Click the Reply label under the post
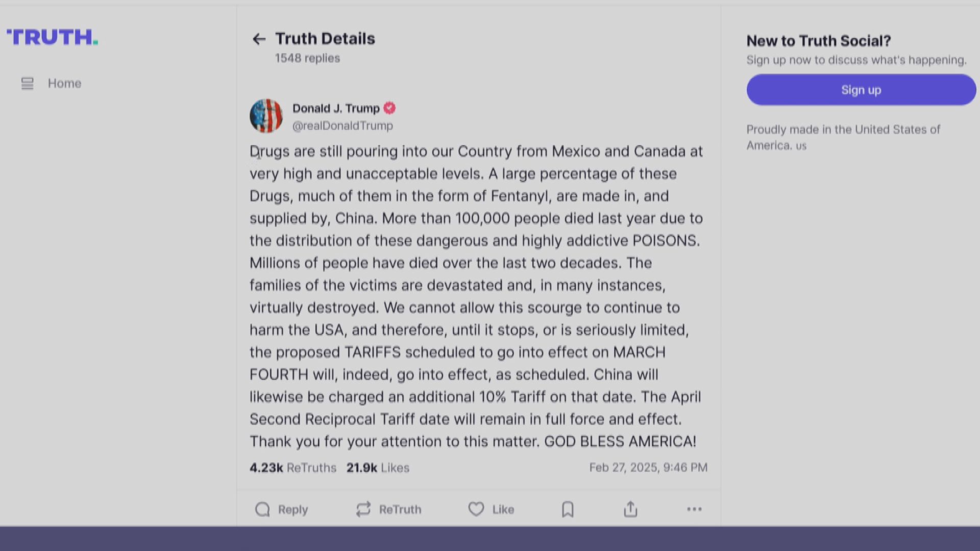Screen dimensions: 980x551 point(293,509)
